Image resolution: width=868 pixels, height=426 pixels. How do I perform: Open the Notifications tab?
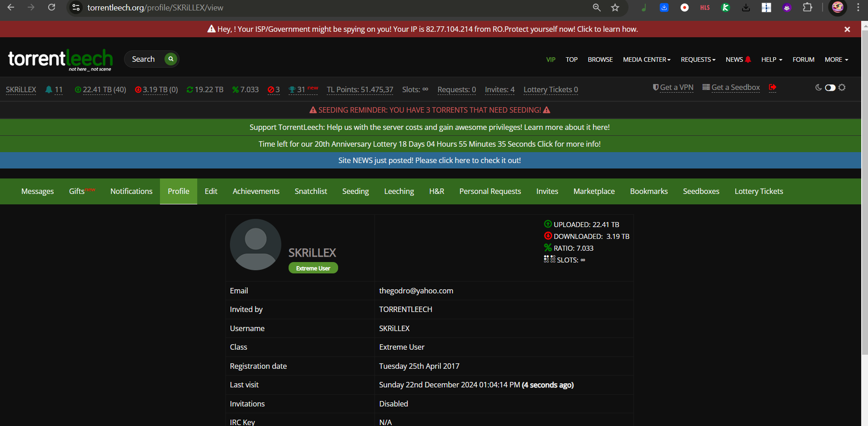pos(131,191)
